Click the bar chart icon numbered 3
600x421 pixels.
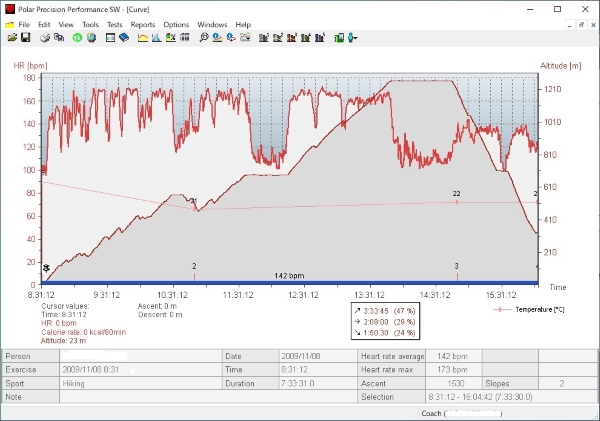292,38
